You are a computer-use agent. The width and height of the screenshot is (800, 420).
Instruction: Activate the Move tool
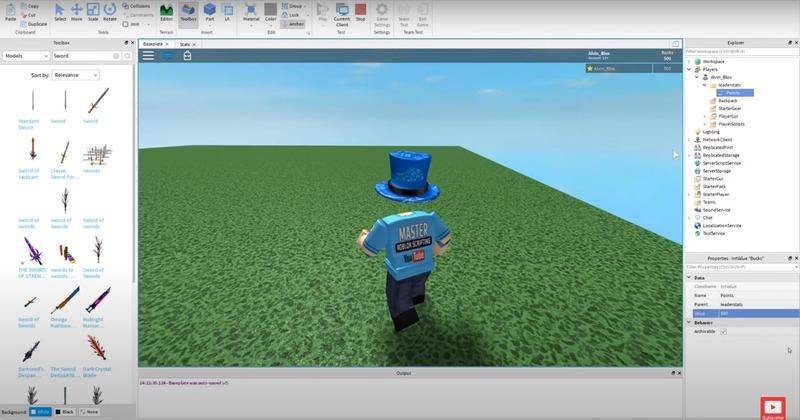[77, 12]
